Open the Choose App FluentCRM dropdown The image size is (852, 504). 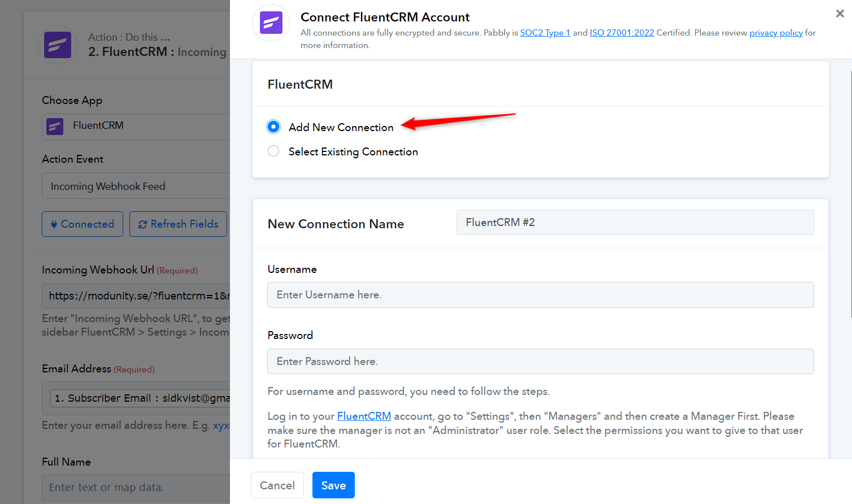click(x=136, y=127)
